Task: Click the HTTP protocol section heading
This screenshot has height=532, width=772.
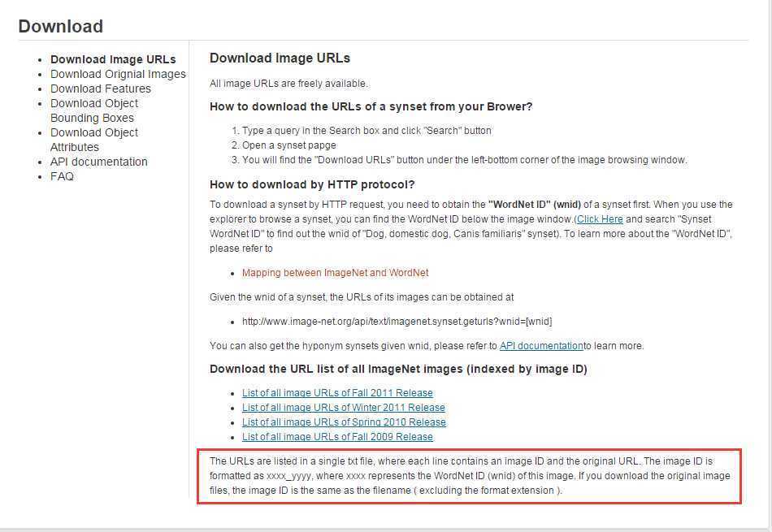Action: (x=312, y=184)
